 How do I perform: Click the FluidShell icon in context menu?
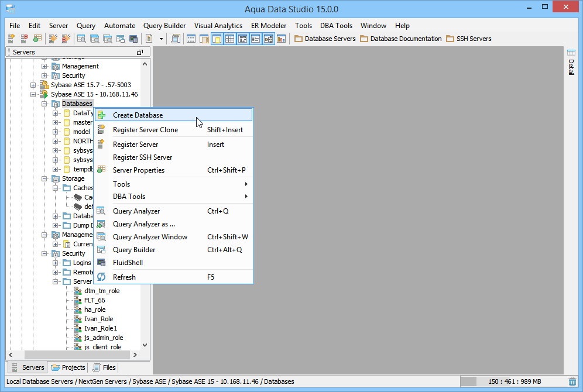point(101,262)
